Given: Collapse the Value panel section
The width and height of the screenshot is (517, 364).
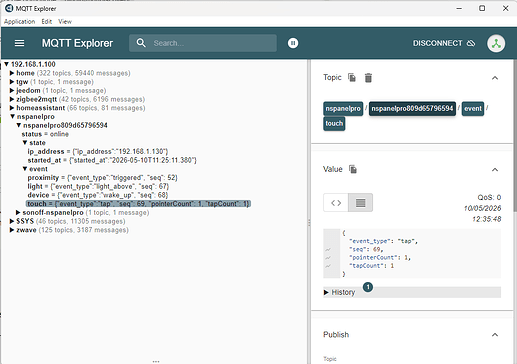Looking at the screenshot, I should [x=495, y=170].
